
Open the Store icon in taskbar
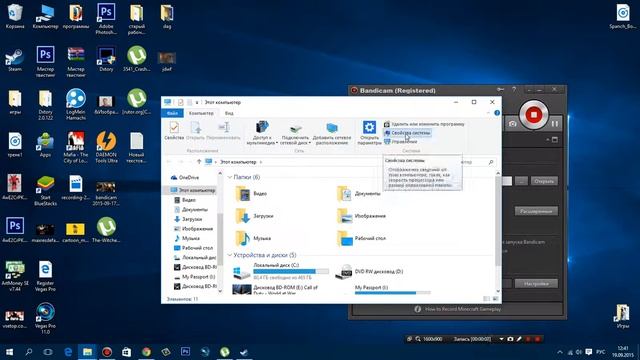pos(127,351)
